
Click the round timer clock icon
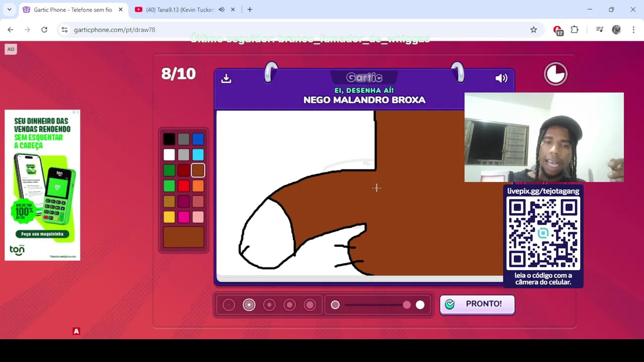pyautogui.click(x=555, y=74)
